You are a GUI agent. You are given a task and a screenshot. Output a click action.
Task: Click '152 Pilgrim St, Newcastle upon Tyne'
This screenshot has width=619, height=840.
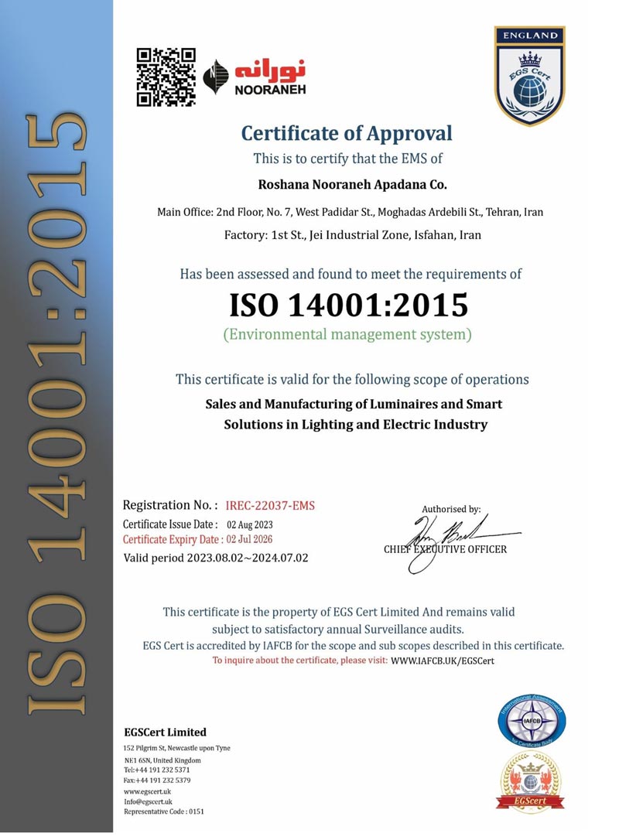[177, 748]
